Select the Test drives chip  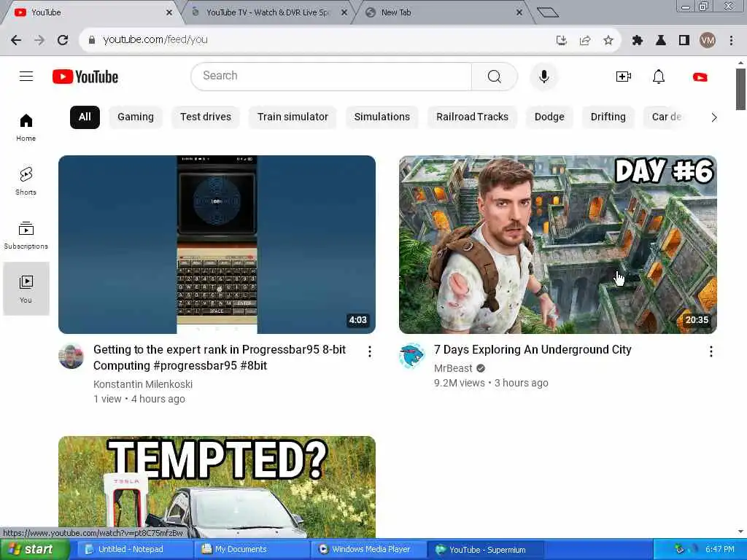(x=206, y=117)
